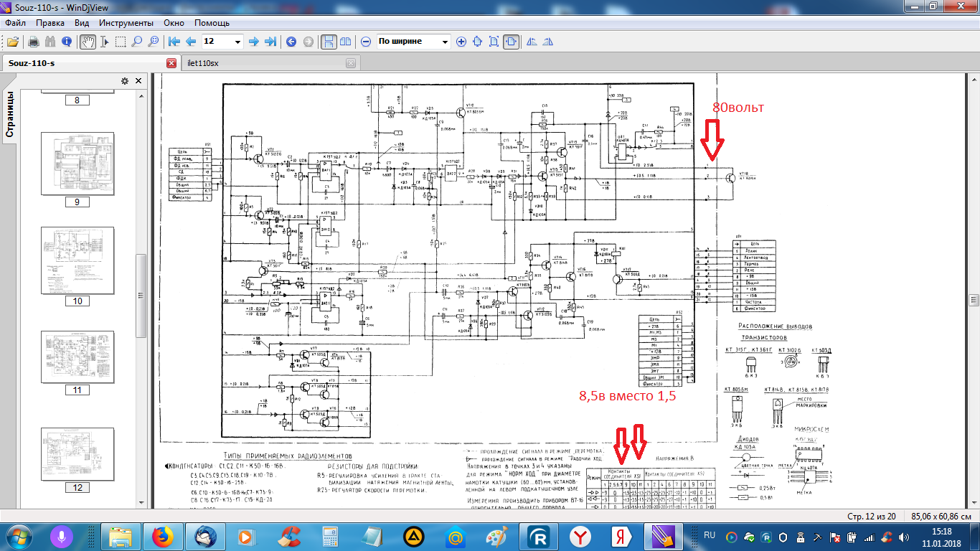The width and height of the screenshot is (980, 551).
Task: Activate the hand drag tool
Action: (x=88, y=42)
